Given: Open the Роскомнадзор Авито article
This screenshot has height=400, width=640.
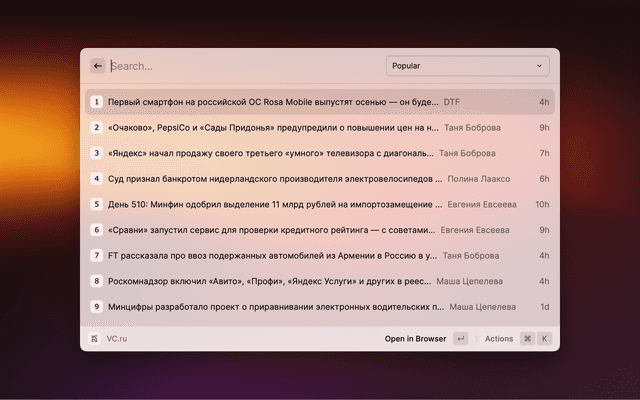Looking at the screenshot, I should click(x=272, y=281).
